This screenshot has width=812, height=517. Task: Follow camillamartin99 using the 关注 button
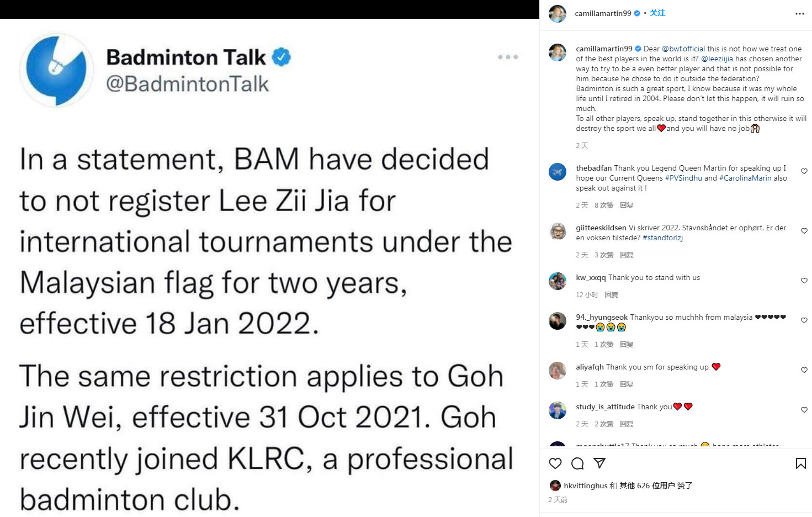(x=657, y=13)
